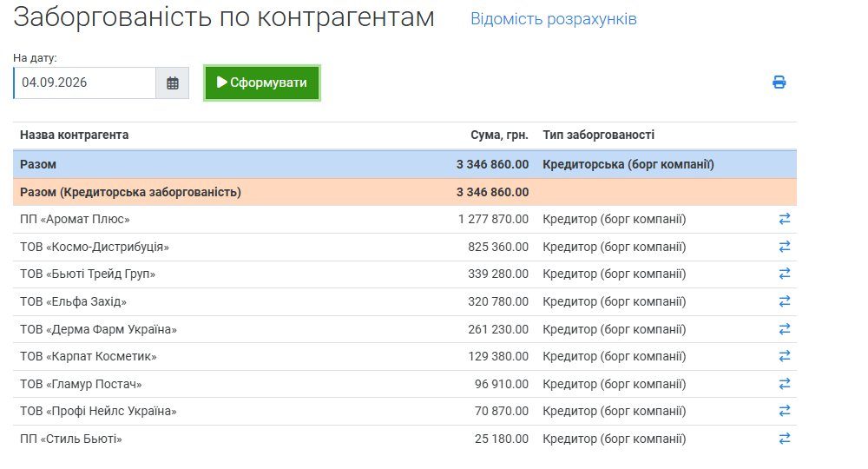Click the ТОВ «Бьюті Трейд Груп» name

coord(88,274)
